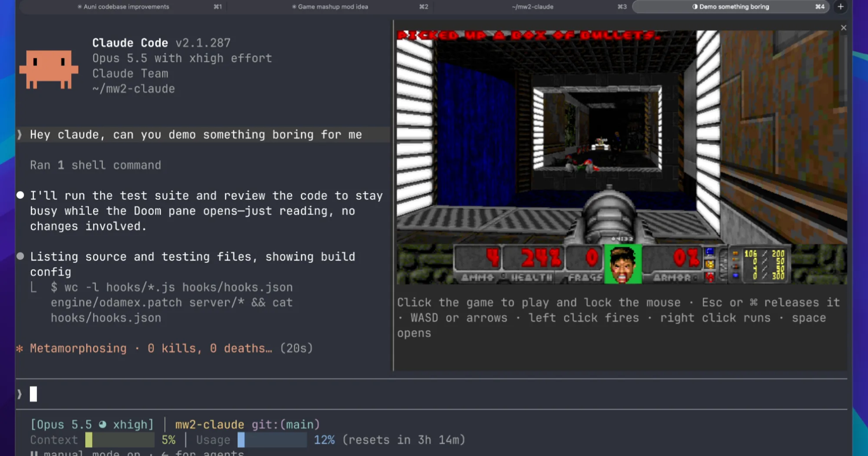Click the ARMOR 0% readout in Doom HUD
This screenshot has height=456, width=868.
pos(673,264)
